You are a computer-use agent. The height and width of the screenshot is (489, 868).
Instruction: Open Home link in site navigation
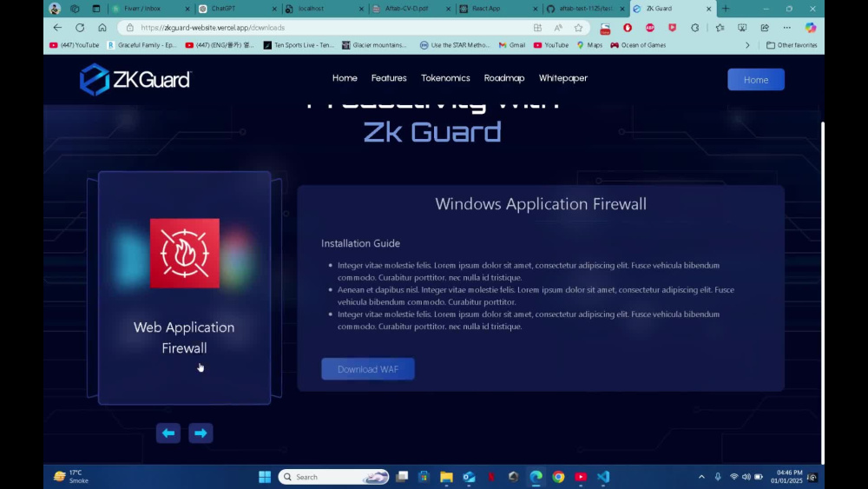tap(345, 78)
